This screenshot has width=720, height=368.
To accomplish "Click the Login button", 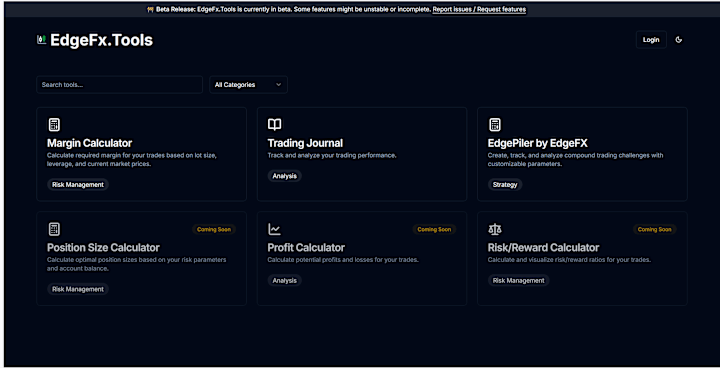I will [651, 40].
